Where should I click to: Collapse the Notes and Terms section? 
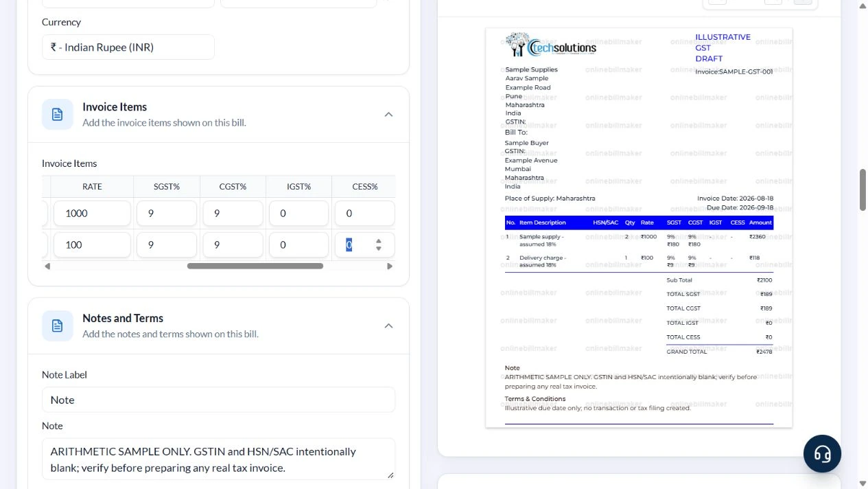[388, 326]
